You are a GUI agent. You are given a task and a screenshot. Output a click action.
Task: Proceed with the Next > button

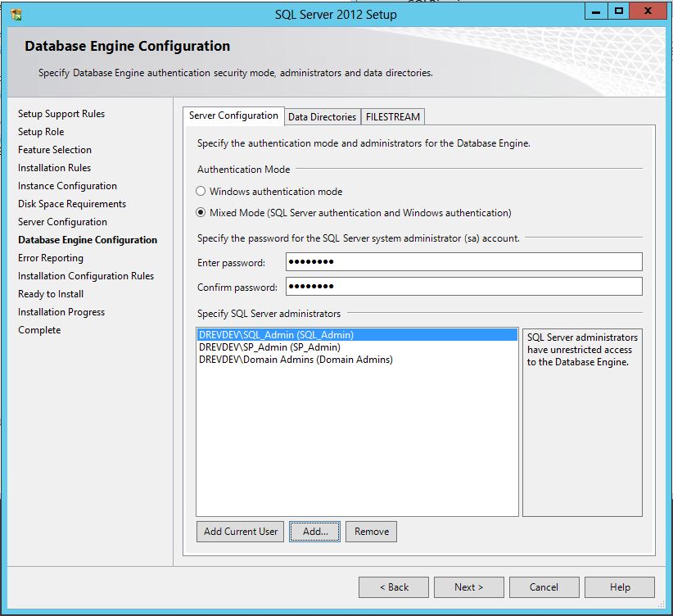468,587
